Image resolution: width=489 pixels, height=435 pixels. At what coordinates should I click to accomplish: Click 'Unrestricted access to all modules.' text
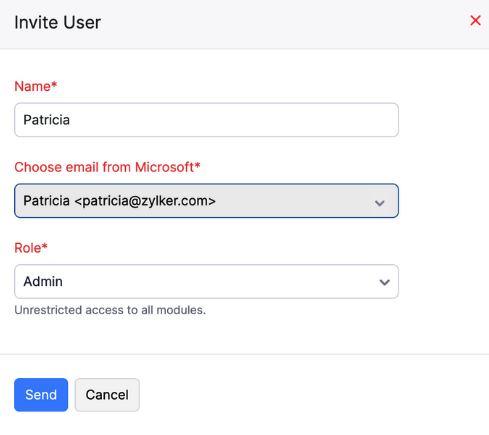pyautogui.click(x=110, y=310)
